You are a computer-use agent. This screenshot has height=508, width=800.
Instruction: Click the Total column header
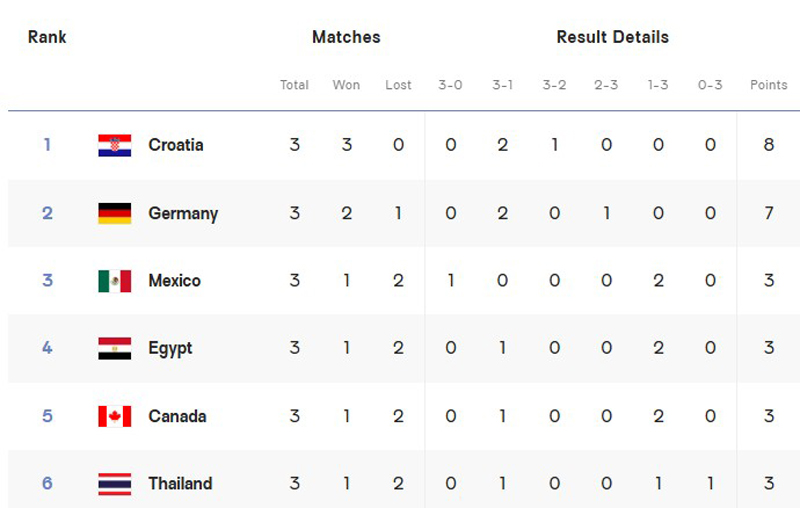click(294, 85)
